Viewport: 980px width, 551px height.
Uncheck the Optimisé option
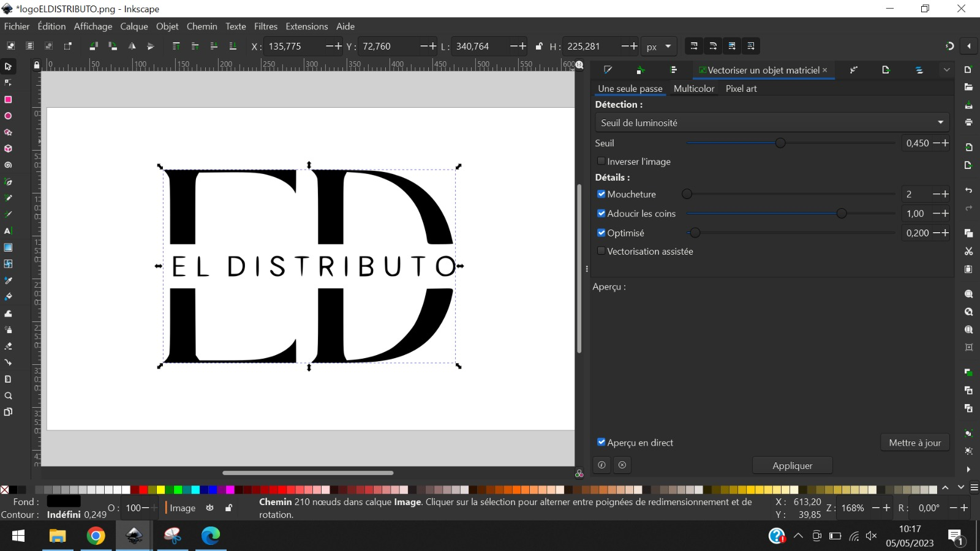click(601, 233)
